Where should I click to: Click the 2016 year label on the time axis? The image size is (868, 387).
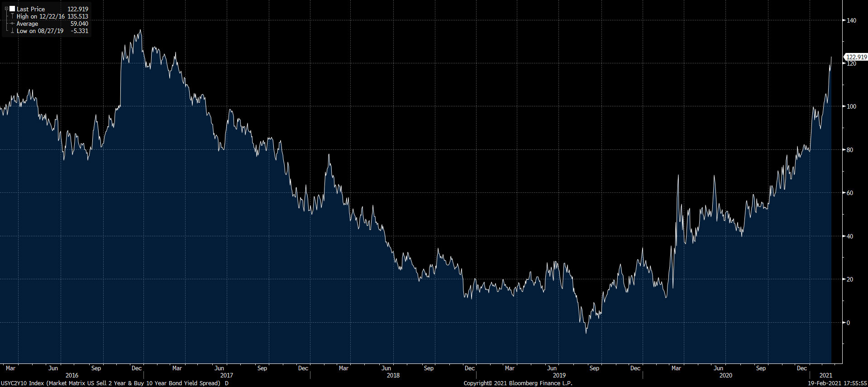point(72,375)
